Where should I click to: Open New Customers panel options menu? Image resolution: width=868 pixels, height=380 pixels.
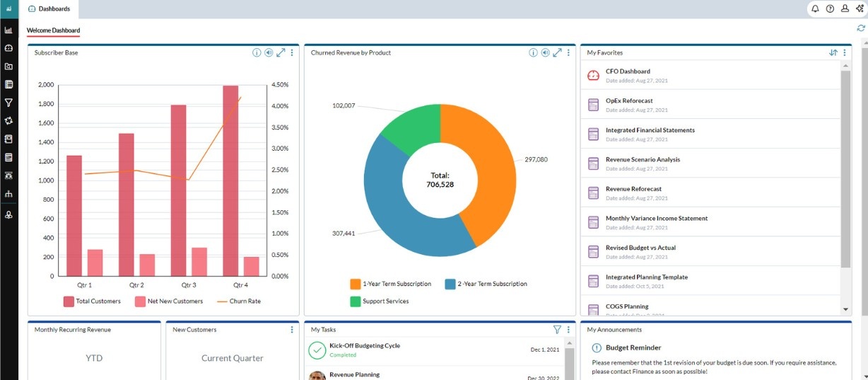[292, 329]
